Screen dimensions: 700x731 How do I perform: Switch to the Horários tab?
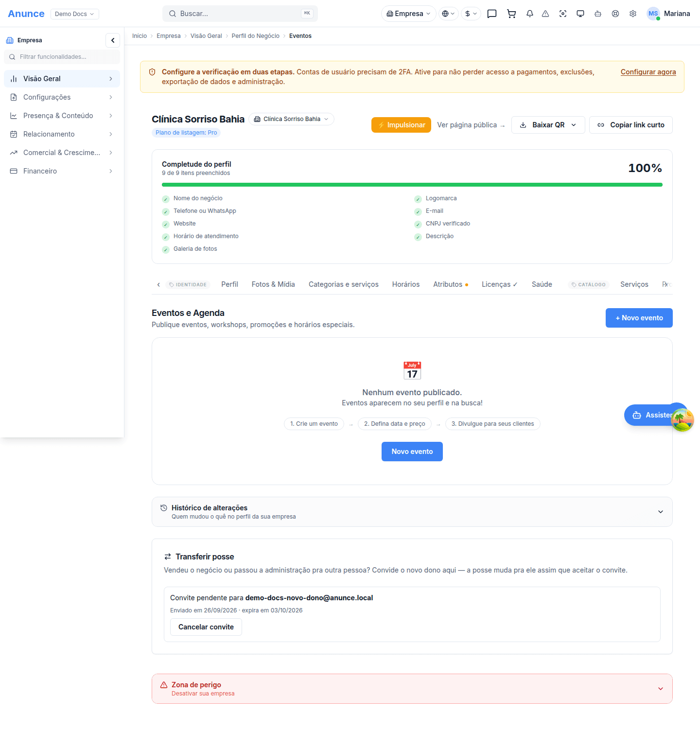click(x=406, y=284)
